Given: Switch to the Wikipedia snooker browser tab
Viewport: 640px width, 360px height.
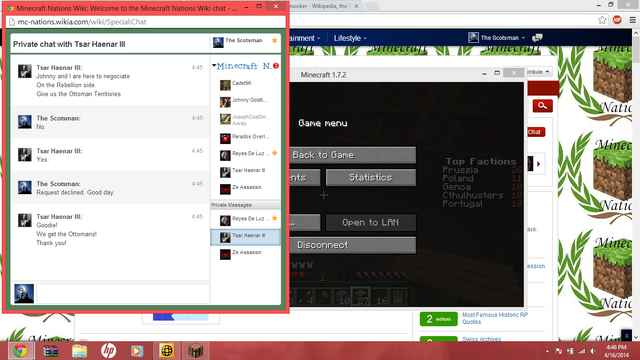Looking at the screenshot, I should (321, 6).
